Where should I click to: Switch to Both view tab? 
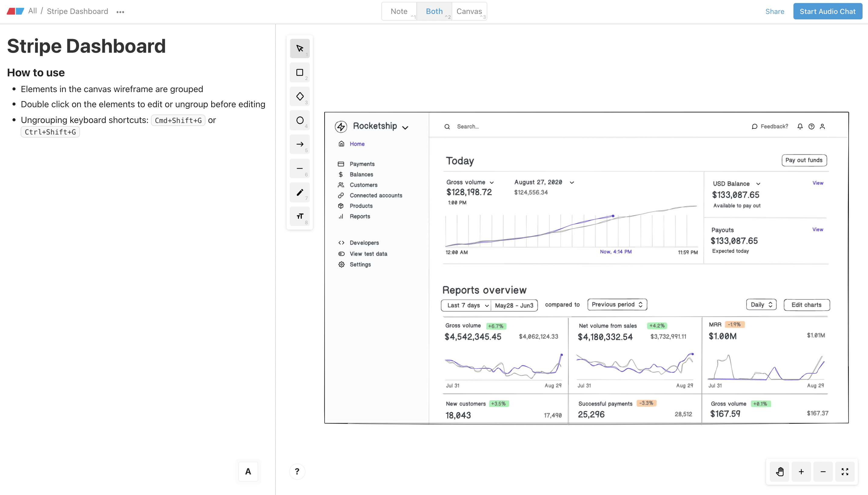[x=434, y=11]
